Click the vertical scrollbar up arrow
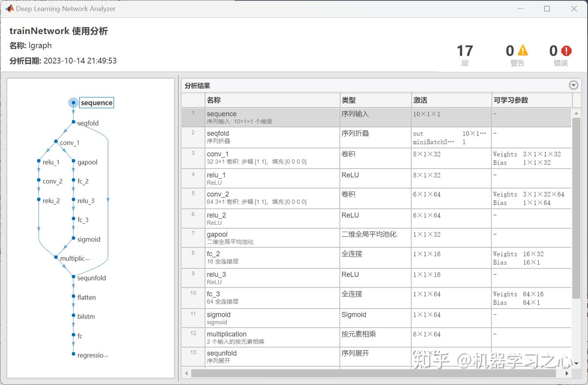The height and width of the screenshot is (385, 588). tap(576, 113)
